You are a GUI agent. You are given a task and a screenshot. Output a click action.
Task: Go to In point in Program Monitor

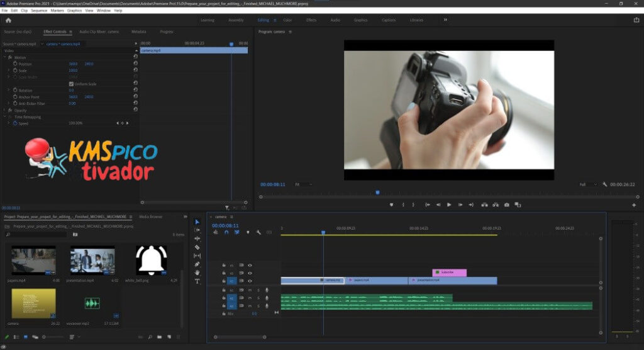pyautogui.click(x=428, y=205)
